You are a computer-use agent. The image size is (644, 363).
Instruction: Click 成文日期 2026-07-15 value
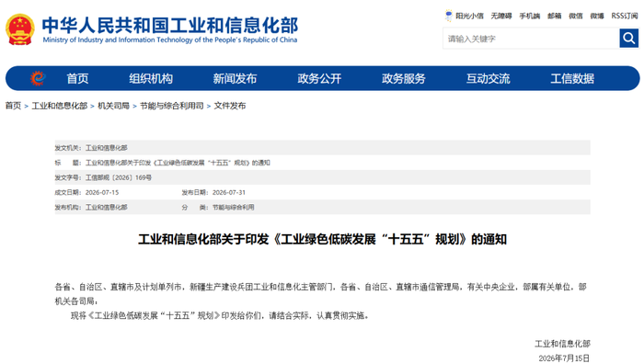(102, 192)
